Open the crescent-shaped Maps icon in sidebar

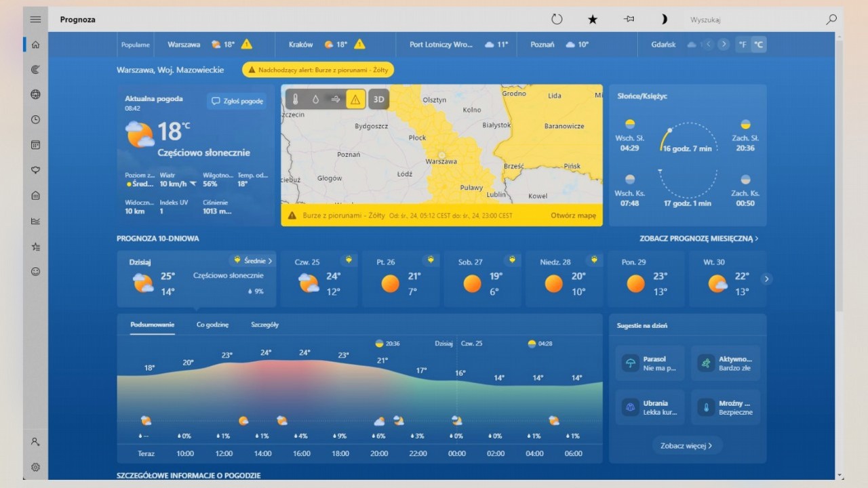click(x=35, y=69)
